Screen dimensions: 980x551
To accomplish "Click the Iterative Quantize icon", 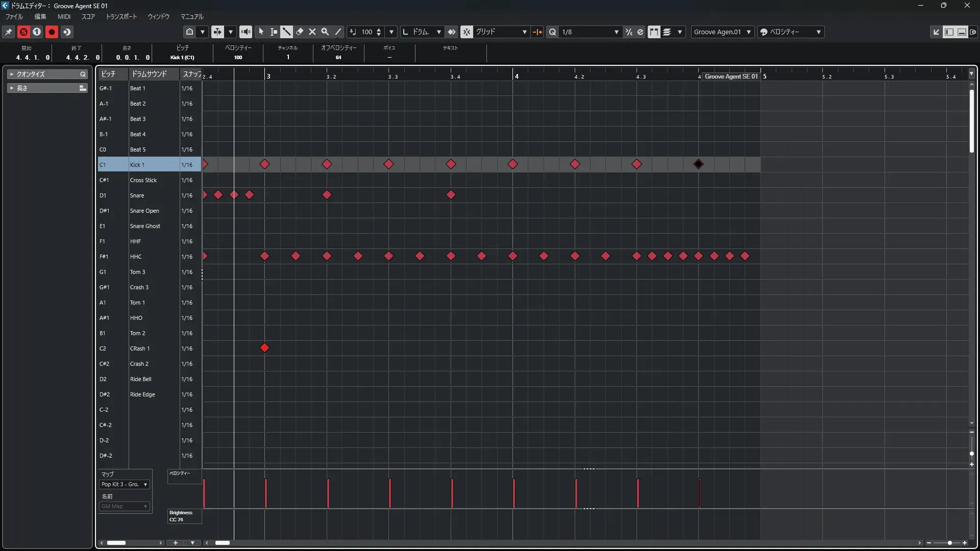I will tap(629, 32).
